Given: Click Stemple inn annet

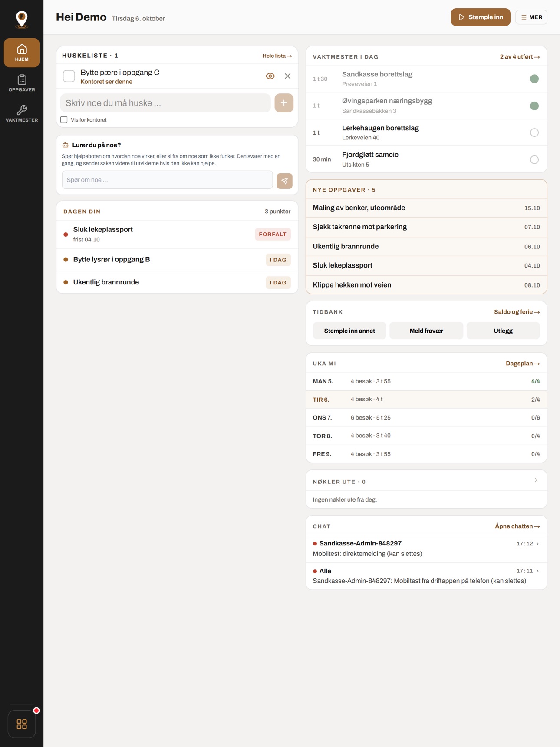Looking at the screenshot, I should [x=349, y=331].
